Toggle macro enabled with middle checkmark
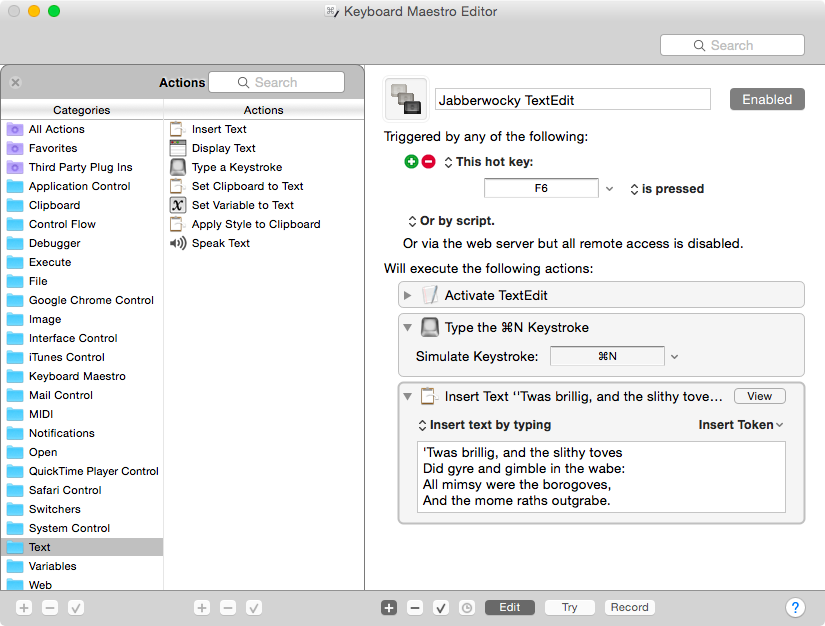The height and width of the screenshot is (626, 825). click(254, 608)
